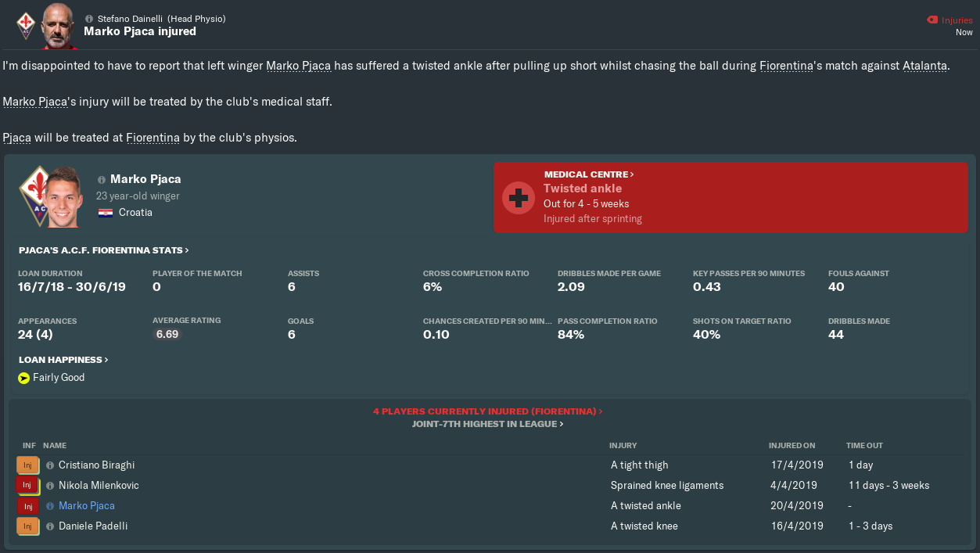Expand Pjaca's A.C.F. Fiorentina Stats section
The height and width of the screenshot is (553, 980).
(x=104, y=250)
